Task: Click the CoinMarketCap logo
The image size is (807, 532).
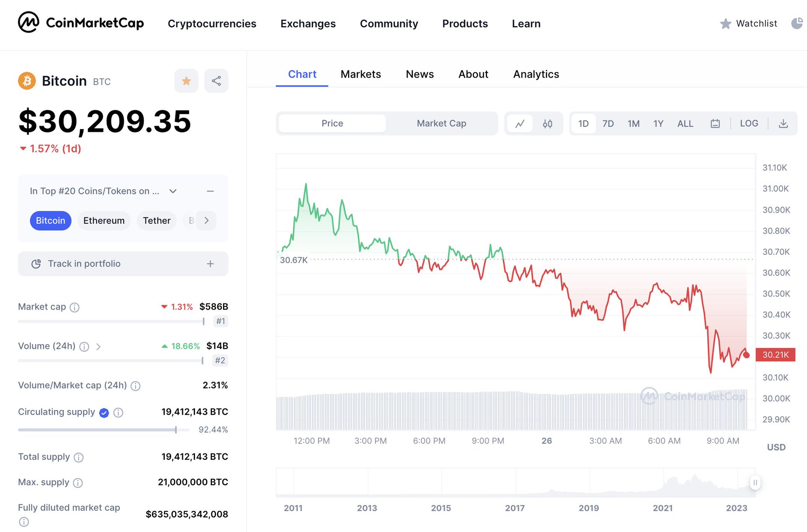Action: [81, 22]
